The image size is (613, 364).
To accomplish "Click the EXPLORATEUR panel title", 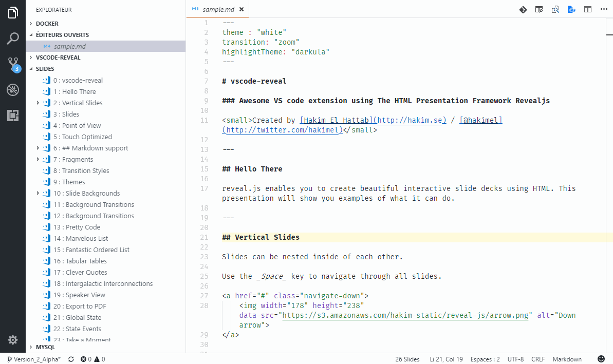I will click(54, 10).
